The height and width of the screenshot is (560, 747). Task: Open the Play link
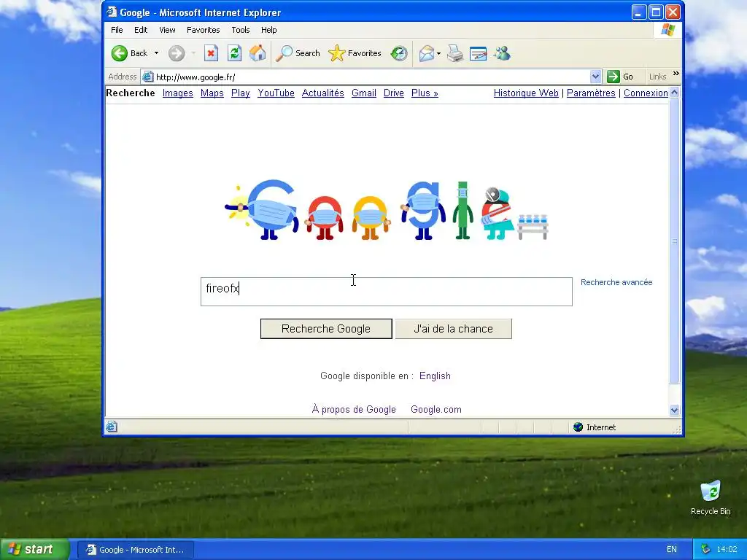pyautogui.click(x=241, y=93)
